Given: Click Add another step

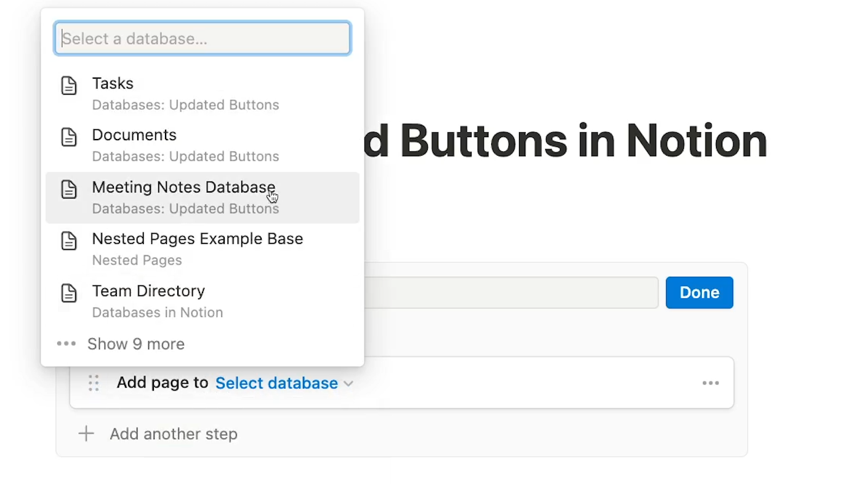Looking at the screenshot, I should click(158, 434).
